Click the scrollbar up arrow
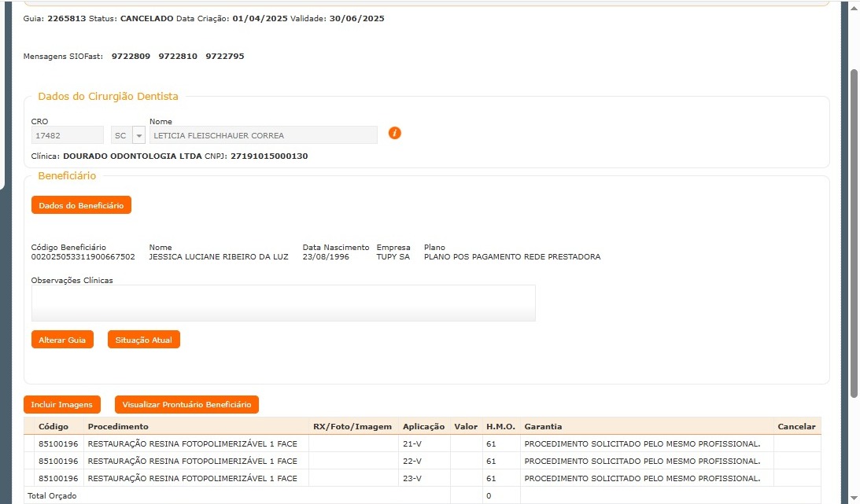Image resolution: width=860 pixels, height=504 pixels. click(854, 6)
